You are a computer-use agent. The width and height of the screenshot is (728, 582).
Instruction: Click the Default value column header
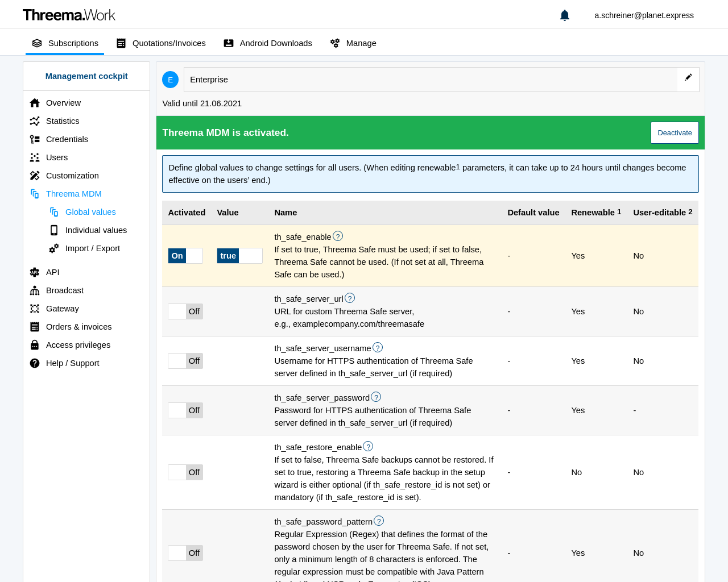coord(533,213)
